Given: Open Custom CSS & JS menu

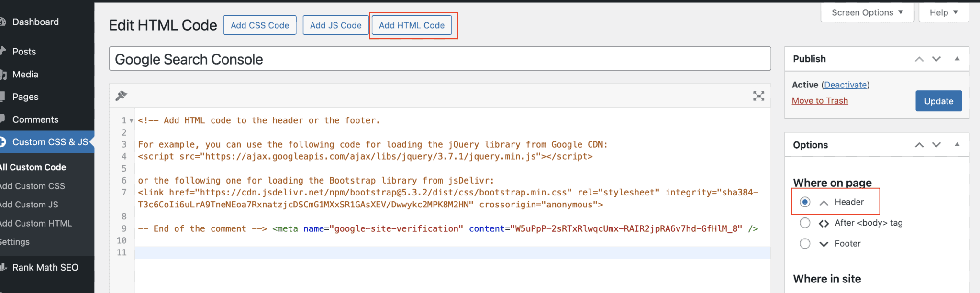Looking at the screenshot, I should point(47,142).
